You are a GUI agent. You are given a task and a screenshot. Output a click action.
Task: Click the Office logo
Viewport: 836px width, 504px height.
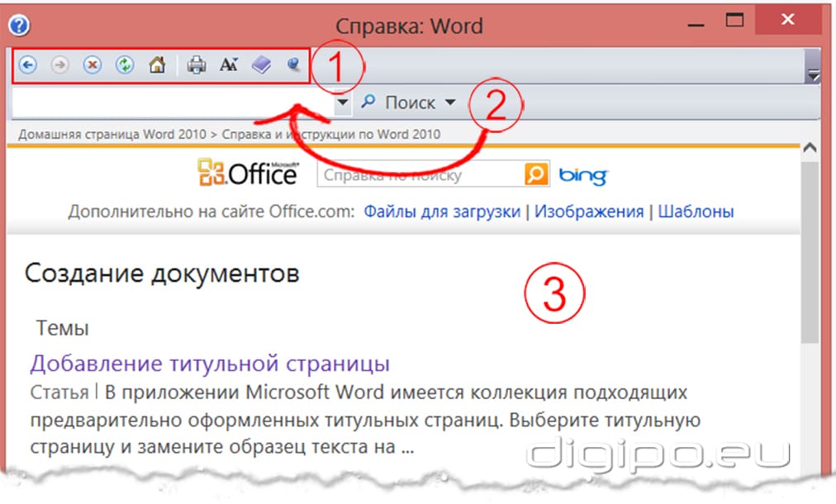(x=248, y=174)
